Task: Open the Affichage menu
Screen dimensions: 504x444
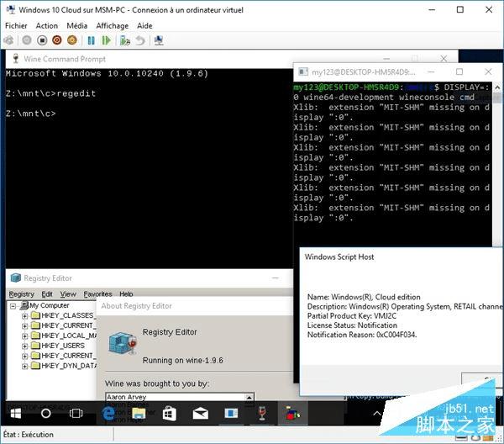Action: [x=113, y=26]
